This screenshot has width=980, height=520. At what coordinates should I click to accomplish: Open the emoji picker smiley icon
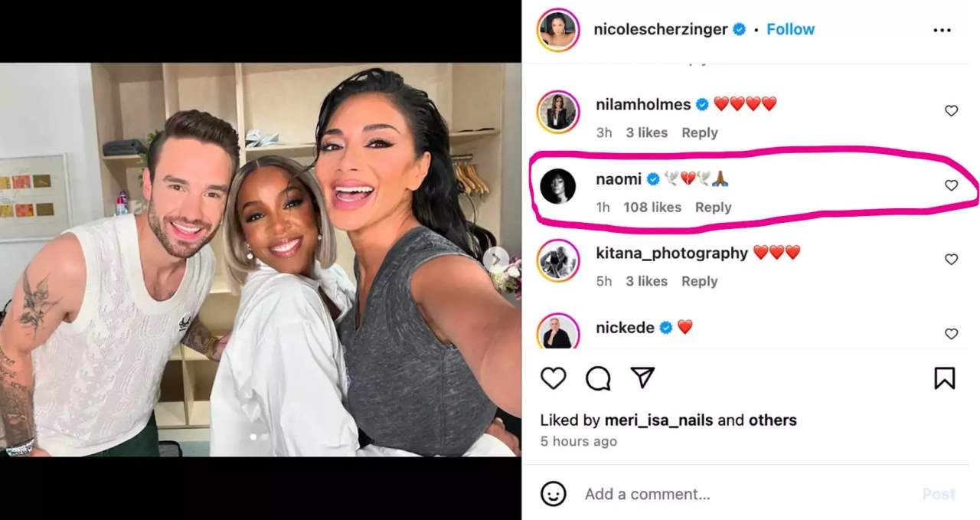tap(554, 494)
